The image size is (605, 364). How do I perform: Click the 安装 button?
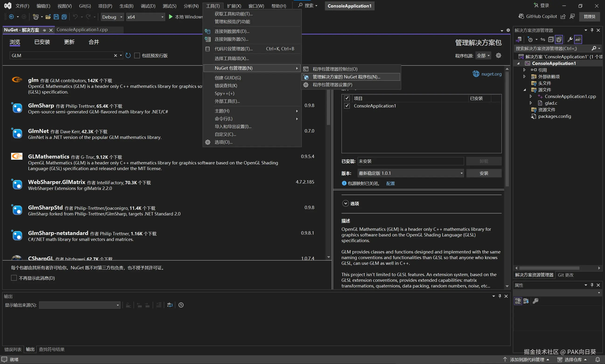[x=484, y=173]
